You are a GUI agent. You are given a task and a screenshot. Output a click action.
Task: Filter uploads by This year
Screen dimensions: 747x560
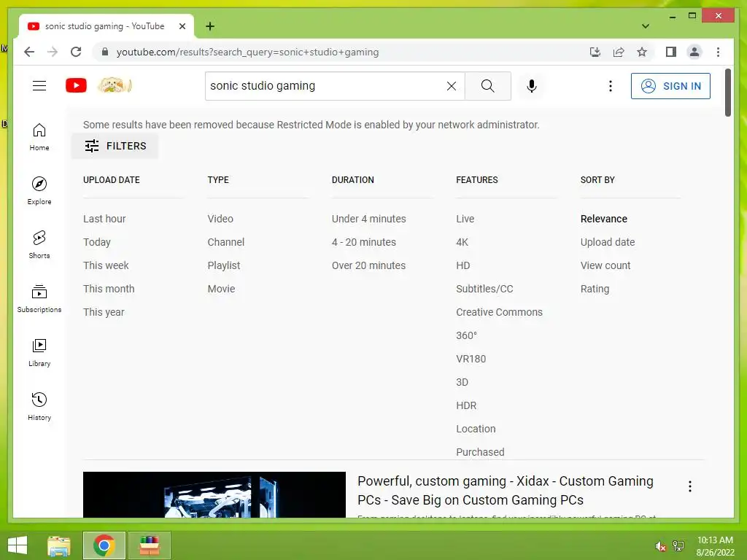(104, 312)
